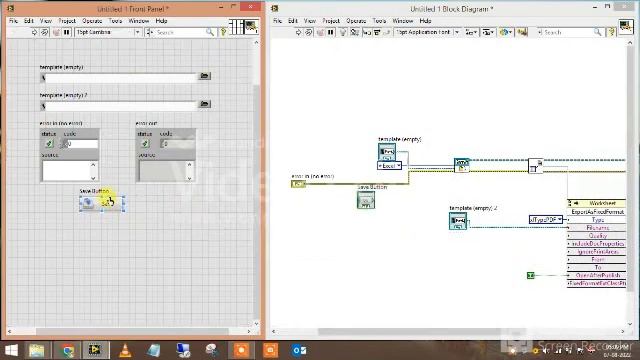Open the Distribute Objects dropdown

pos(488,32)
